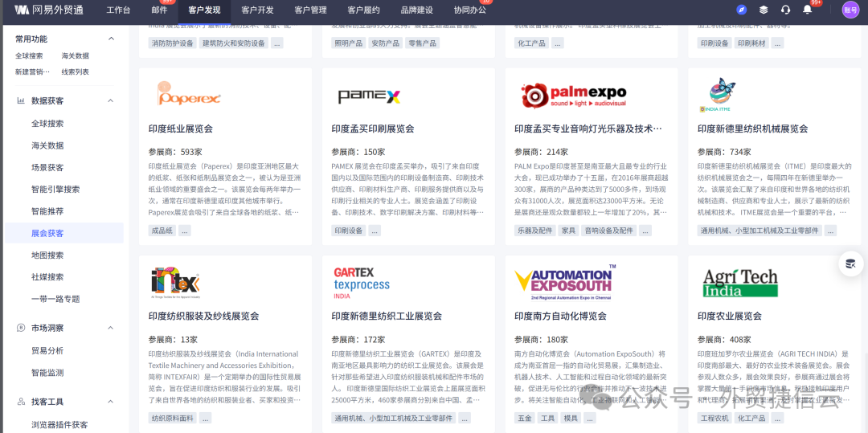Click the 数据获客 chart icon
Viewport: 868px width, 433px height.
pyautogui.click(x=21, y=100)
